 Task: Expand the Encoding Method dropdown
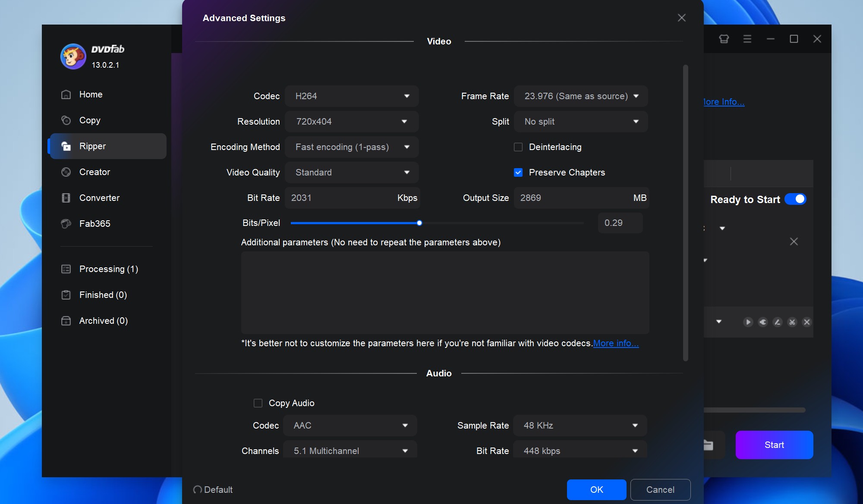pos(406,147)
